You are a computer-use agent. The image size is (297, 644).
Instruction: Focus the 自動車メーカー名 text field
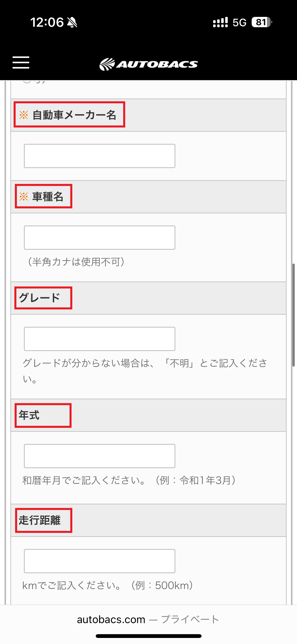[x=100, y=156]
